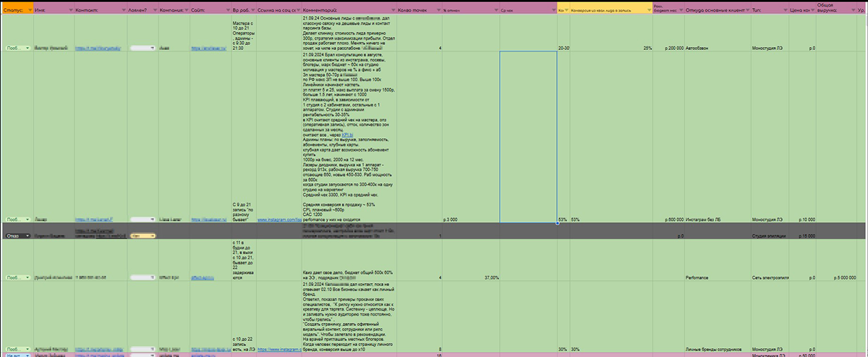Open Ловлен? dropdown in Инстаграм без ЛБ row
This screenshot has width=868, height=357.
tap(153, 219)
